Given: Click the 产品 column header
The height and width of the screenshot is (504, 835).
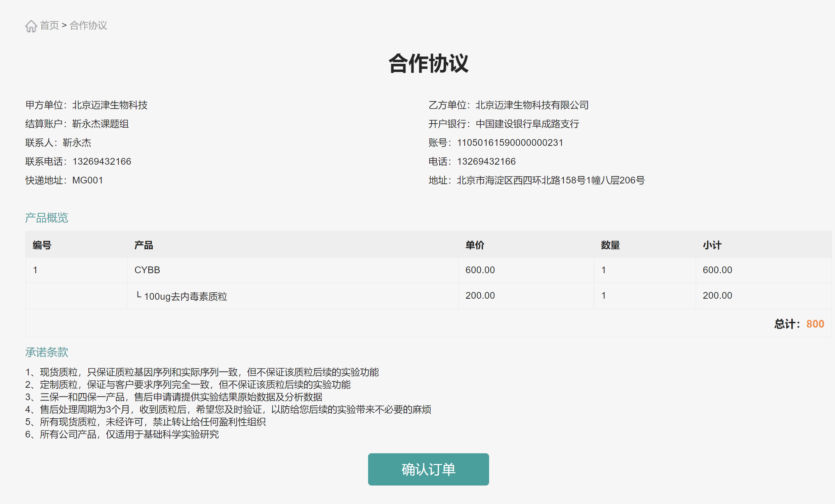Looking at the screenshot, I should (x=144, y=245).
